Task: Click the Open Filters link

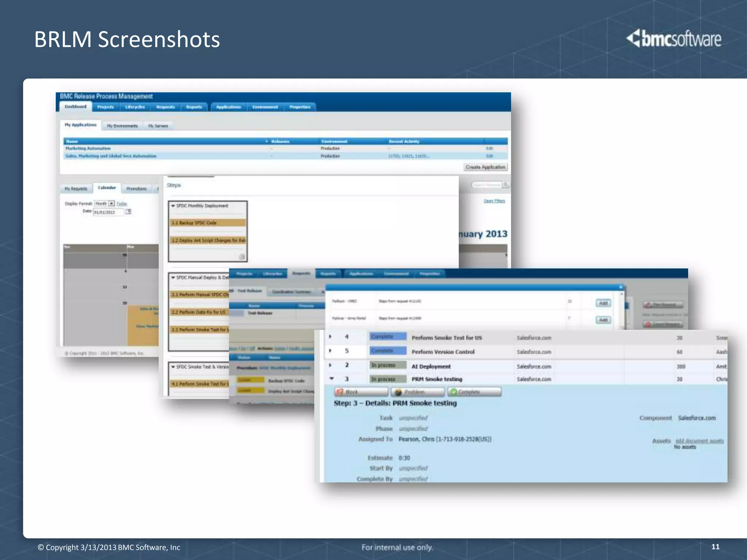Action: 494,201
